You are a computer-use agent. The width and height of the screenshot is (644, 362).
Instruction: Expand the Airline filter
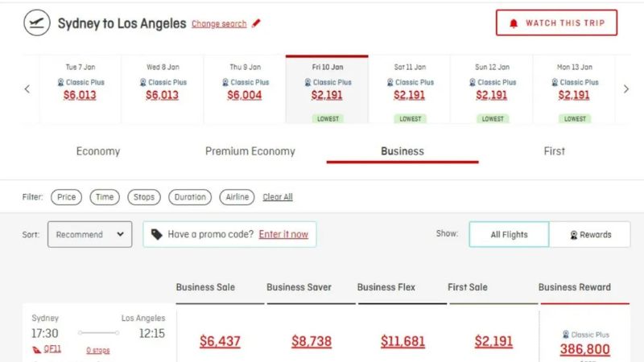237,197
